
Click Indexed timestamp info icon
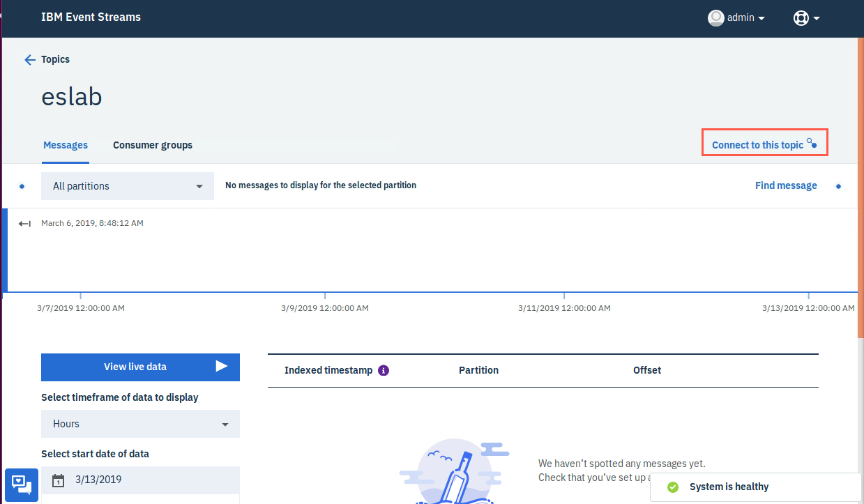384,370
